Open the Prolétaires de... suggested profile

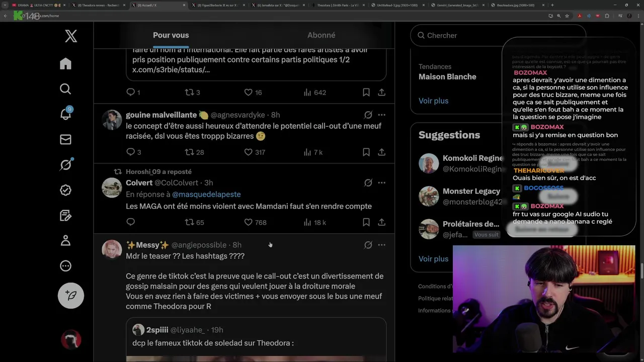pos(471,224)
